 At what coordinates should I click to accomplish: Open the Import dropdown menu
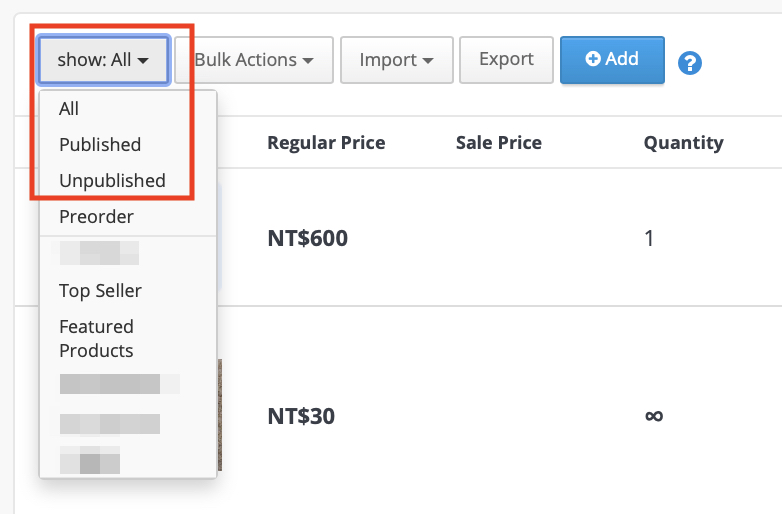click(396, 60)
